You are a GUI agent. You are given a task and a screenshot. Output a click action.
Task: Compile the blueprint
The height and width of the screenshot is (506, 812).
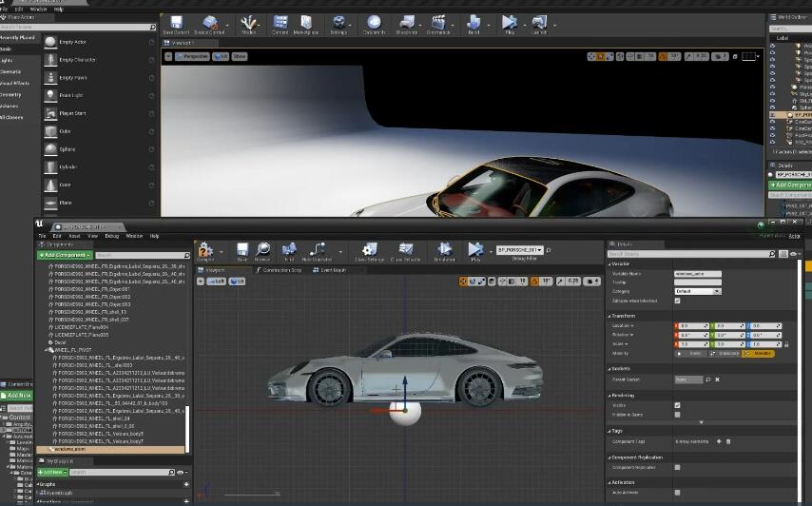pos(205,252)
